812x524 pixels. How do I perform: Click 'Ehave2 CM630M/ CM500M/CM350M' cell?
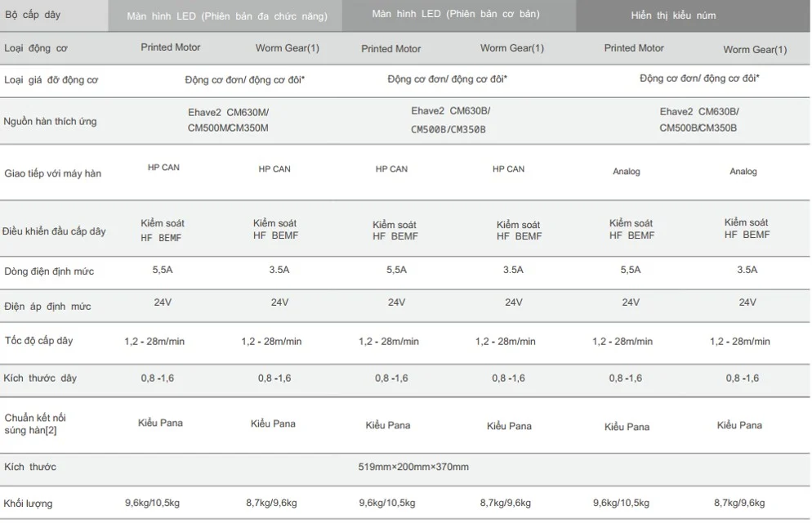(x=228, y=119)
